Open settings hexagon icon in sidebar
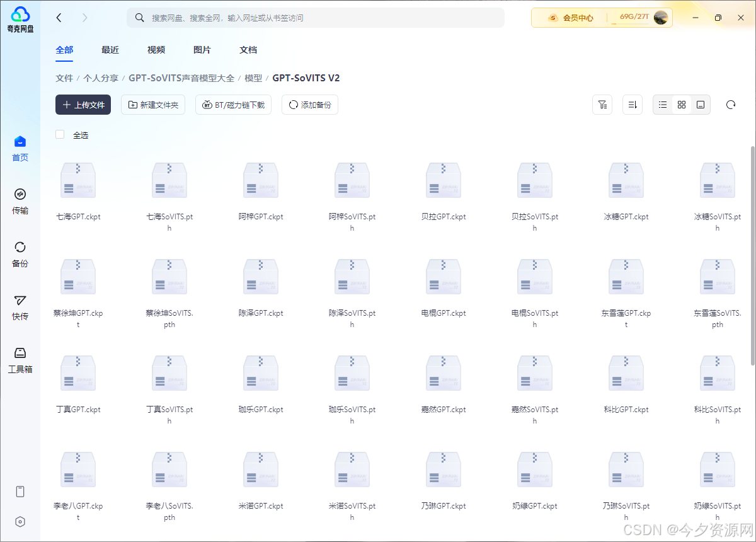 pos(20,521)
